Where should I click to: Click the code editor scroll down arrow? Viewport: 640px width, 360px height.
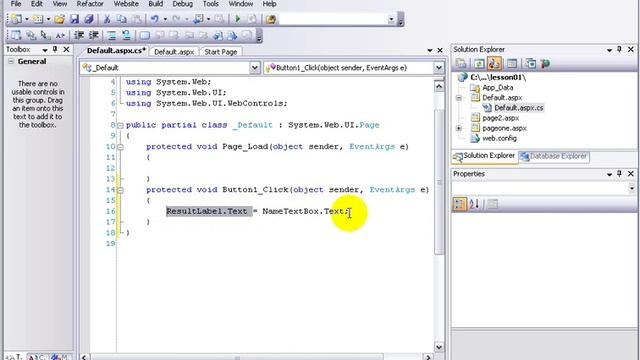[x=439, y=347]
